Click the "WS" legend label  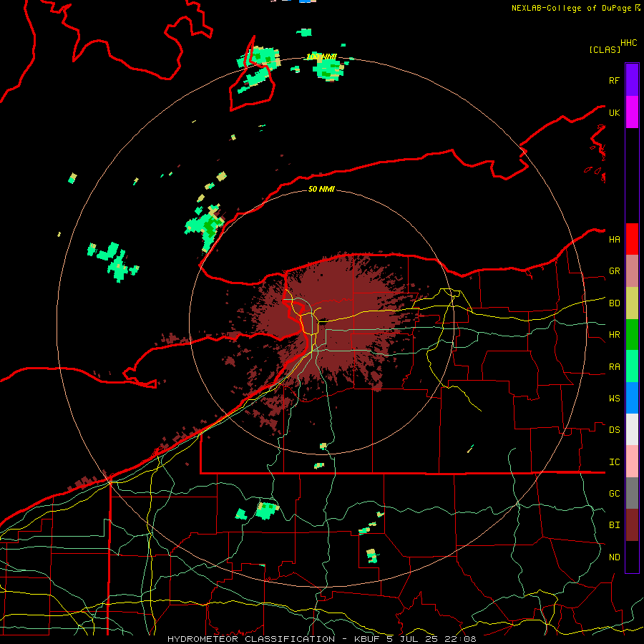click(614, 399)
